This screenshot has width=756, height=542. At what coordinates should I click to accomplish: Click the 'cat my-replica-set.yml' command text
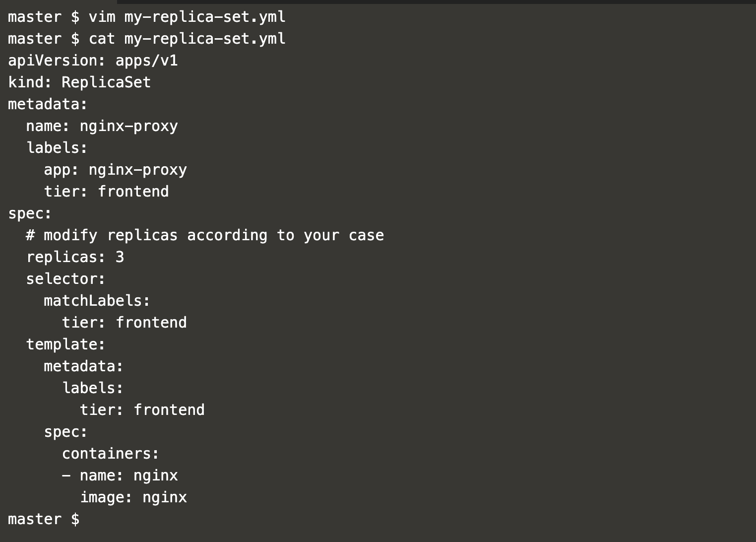pos(187,39)
